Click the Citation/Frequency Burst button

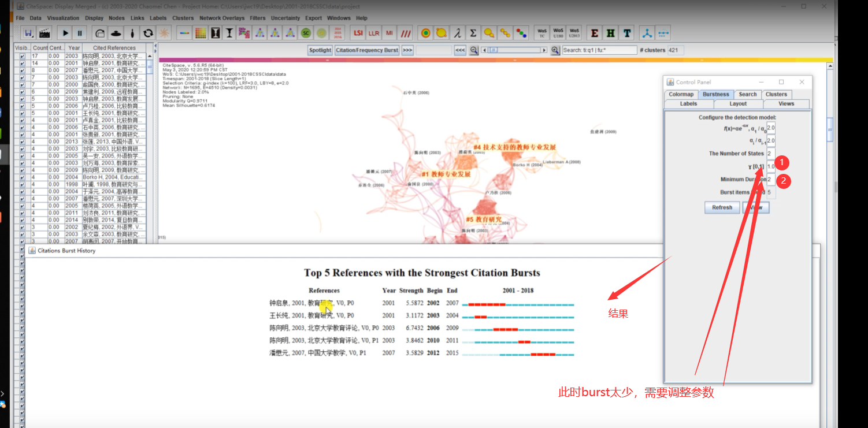[x=367, y=50]
